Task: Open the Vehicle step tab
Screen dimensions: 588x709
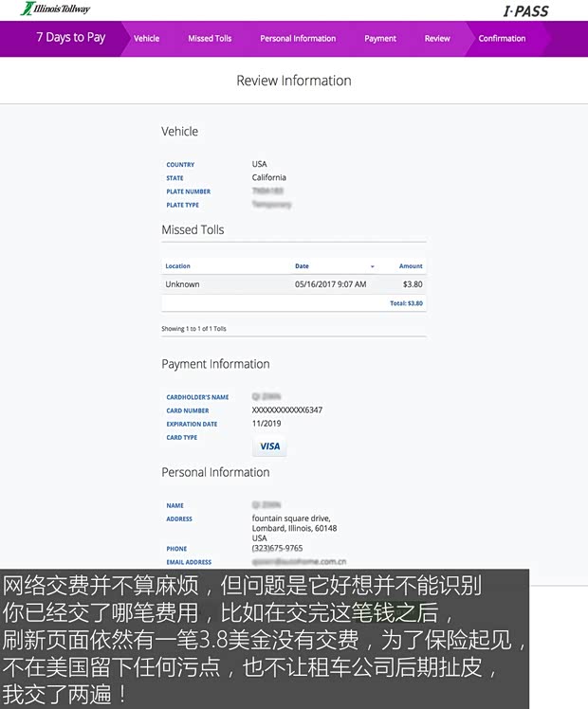Action: click(147, 39)
